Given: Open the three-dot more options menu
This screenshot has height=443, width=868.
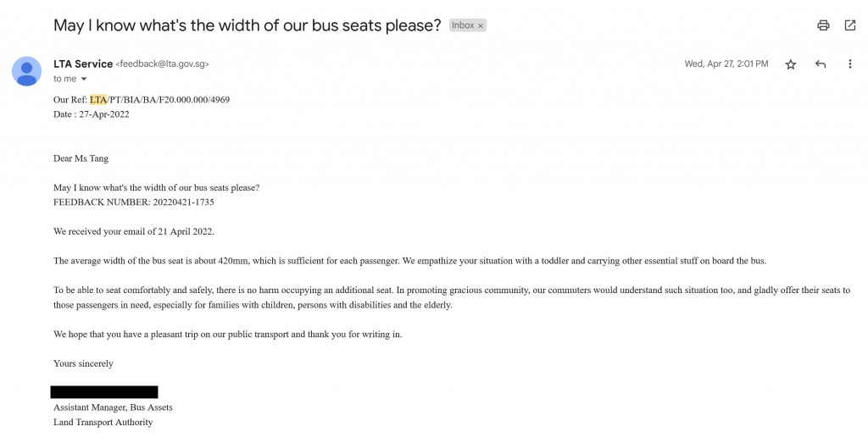Looking at the screenshot, I should (849, 64).
